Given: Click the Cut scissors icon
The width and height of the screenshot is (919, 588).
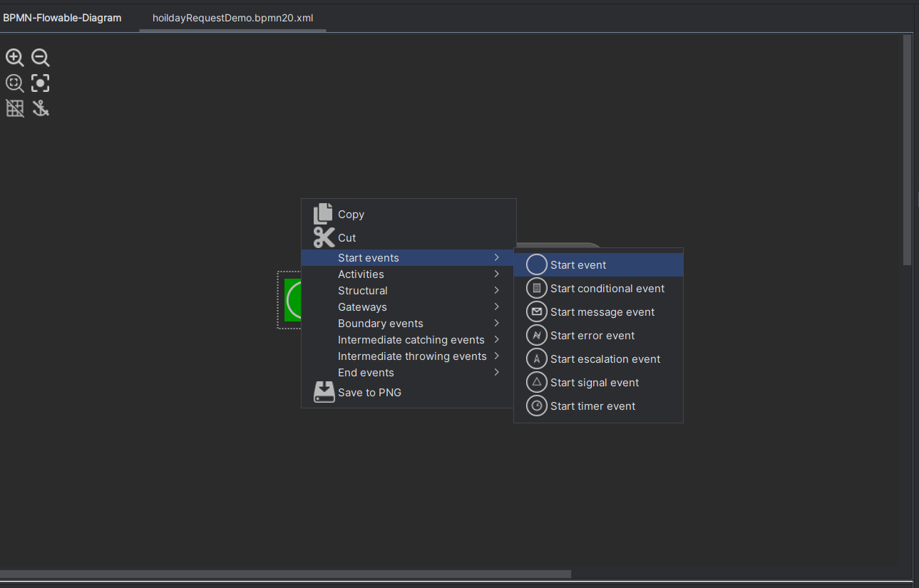Looking at the screenshot, I should pos(324,237).
